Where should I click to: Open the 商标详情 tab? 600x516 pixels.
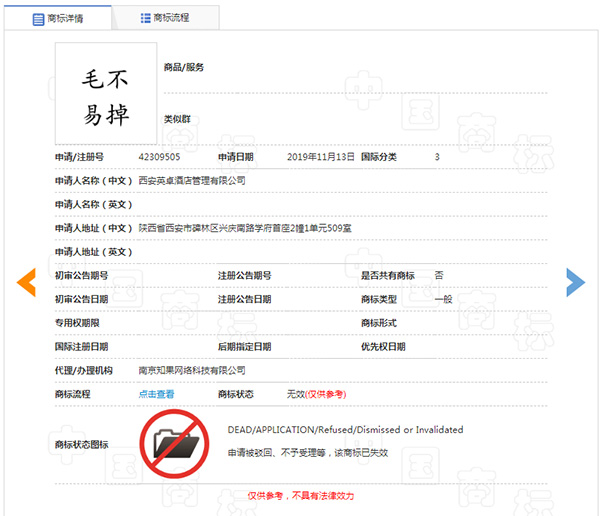tap(58, 18)
